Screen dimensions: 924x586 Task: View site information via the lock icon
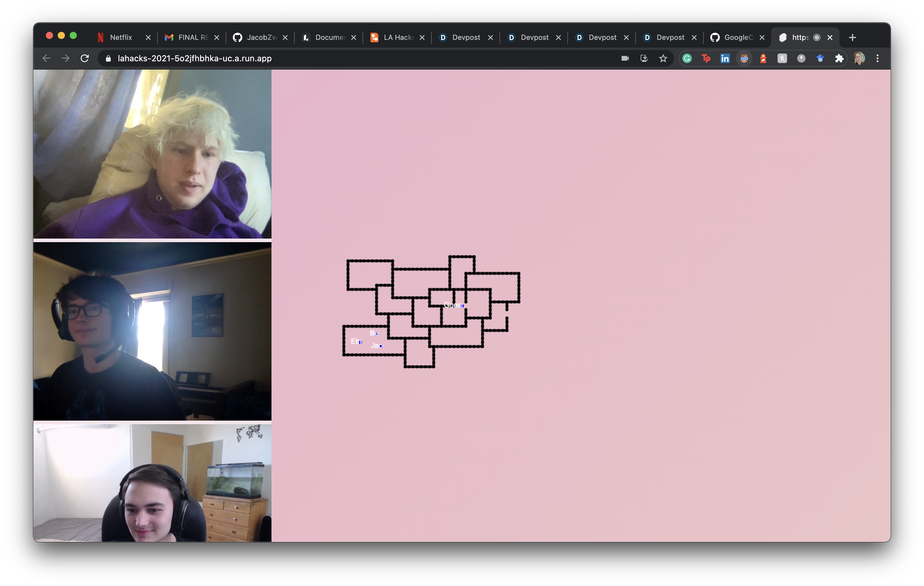tap(108, 58)
